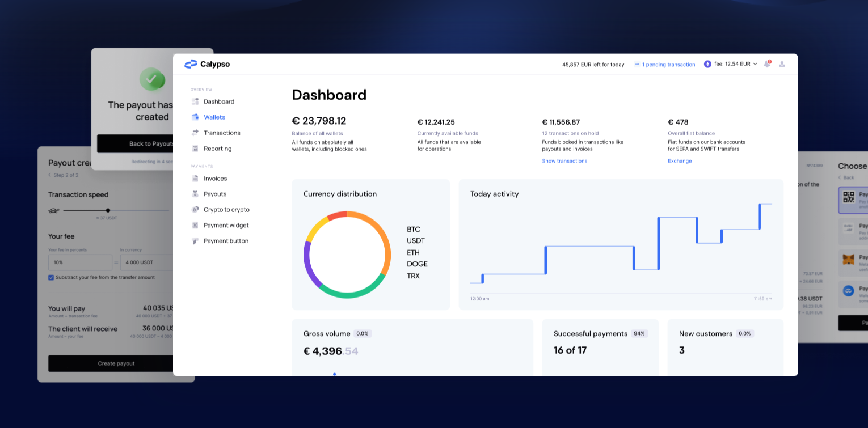Select the QR code icon in Choose window

click(849, 197)
